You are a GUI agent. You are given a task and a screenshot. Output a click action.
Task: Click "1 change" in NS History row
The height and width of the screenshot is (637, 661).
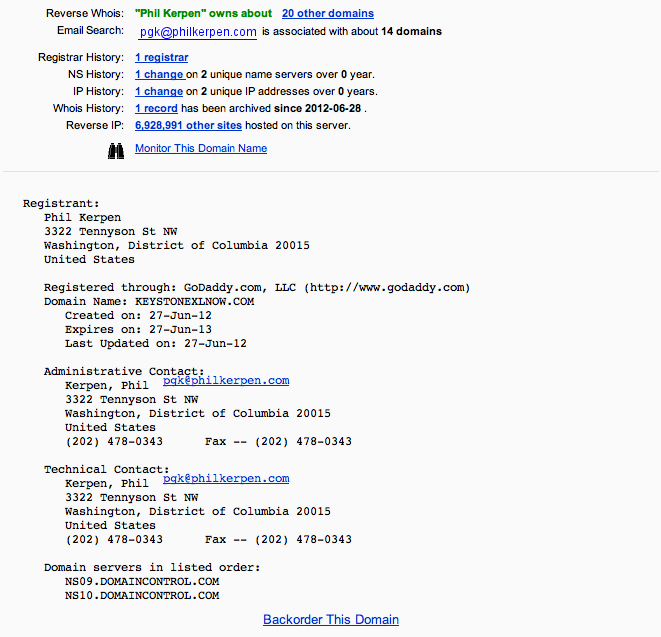pyautogui.click(x=159, y=75)
